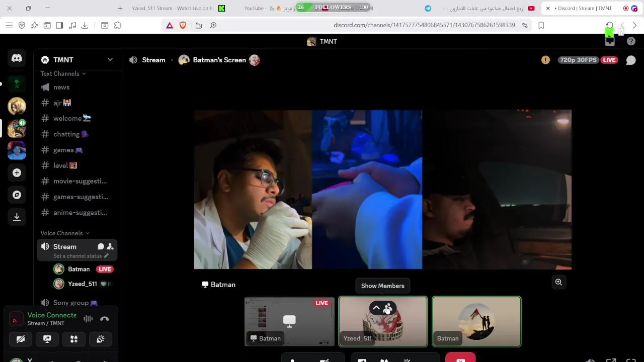
Task: Open the level text channel
Action: coord(77,165)
